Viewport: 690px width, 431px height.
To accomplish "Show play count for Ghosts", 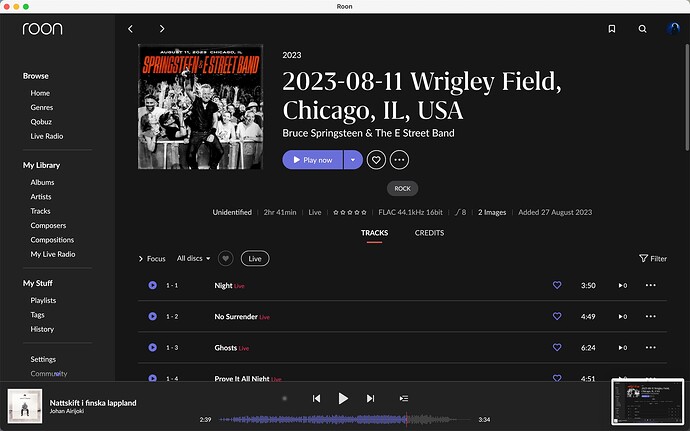I will 623,348.
